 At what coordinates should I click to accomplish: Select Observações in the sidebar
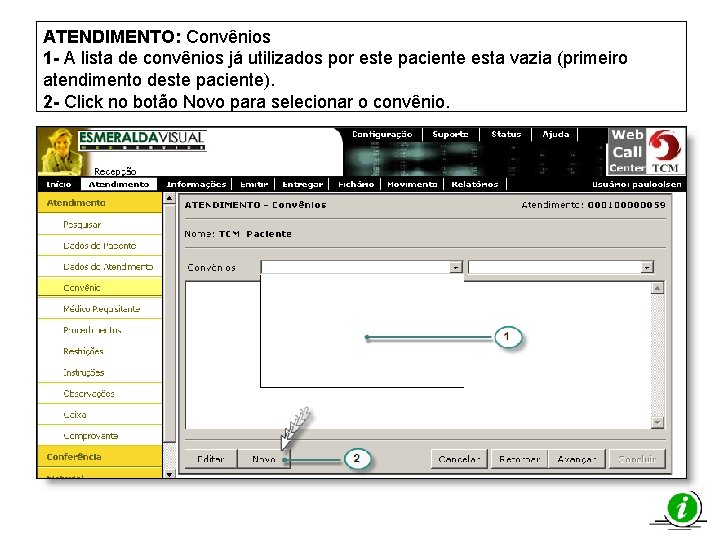click(100, 394)
